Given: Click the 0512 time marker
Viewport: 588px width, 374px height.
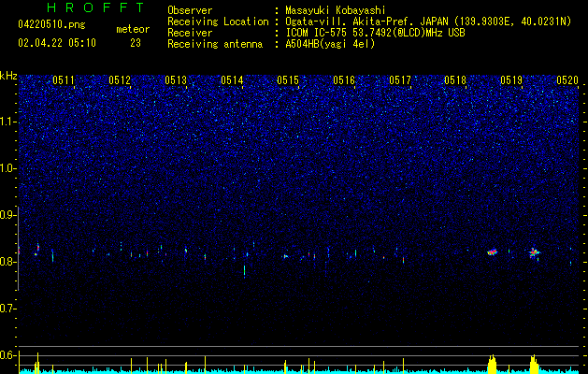Looking at the screenshot, I should click(120, 79).
